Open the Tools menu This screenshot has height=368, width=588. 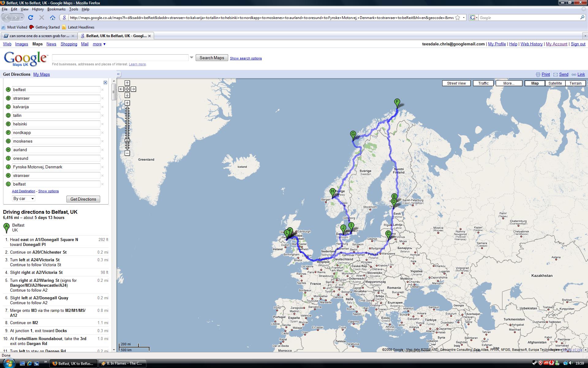click(x=73, y=9)
